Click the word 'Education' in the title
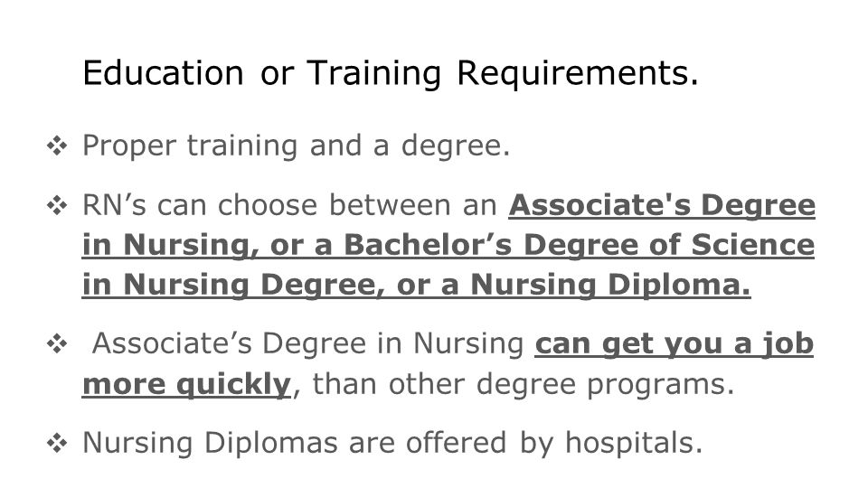This screenshot has height=488, width=868. click(163, 73)
